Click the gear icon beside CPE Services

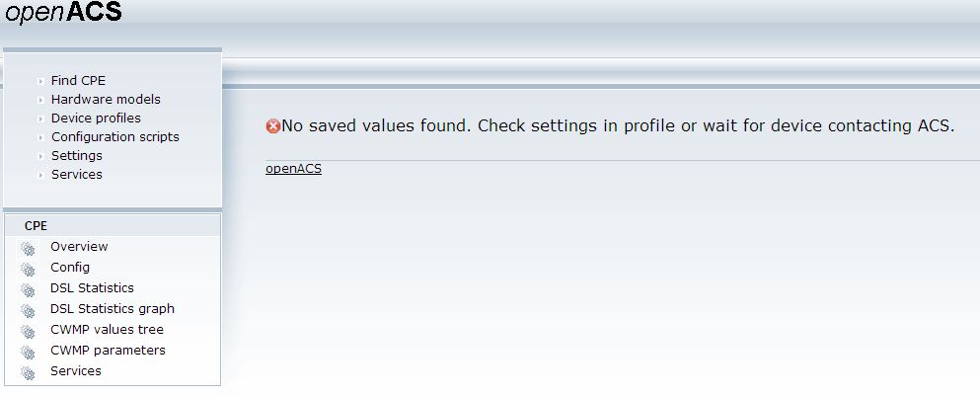28,372
